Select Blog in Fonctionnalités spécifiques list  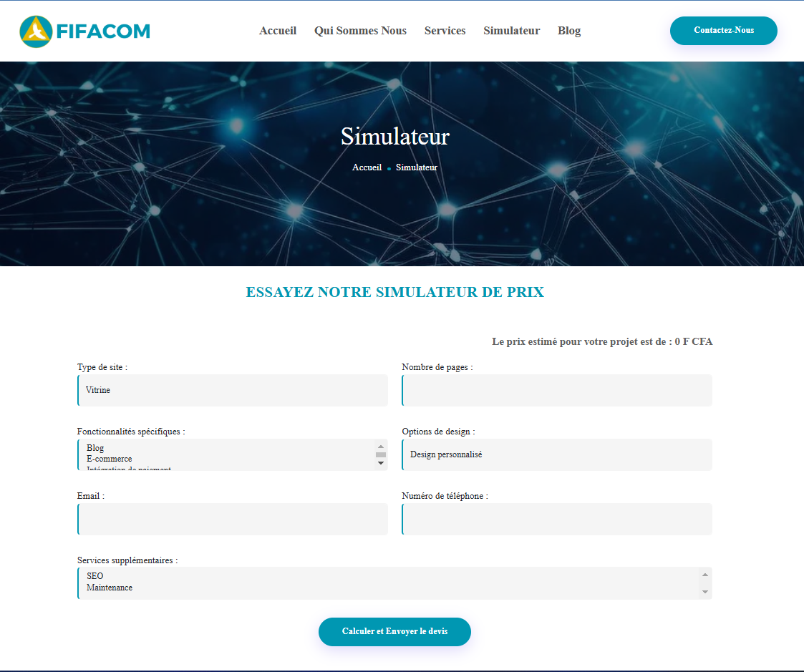tap(95, 448)
